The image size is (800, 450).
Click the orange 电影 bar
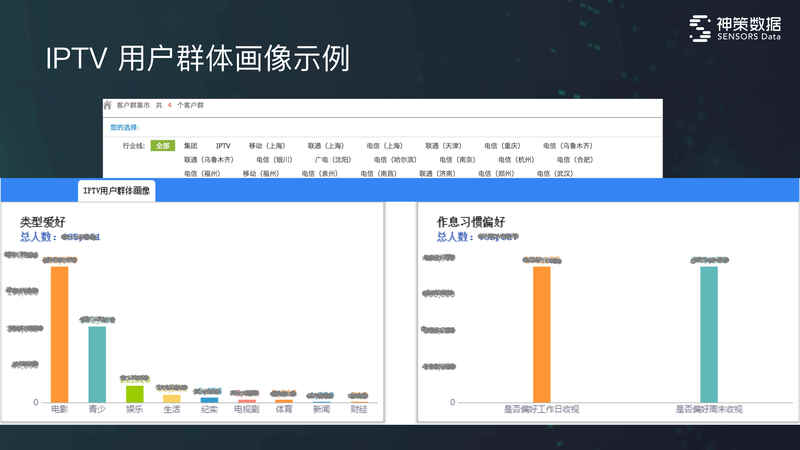[59, 334]
